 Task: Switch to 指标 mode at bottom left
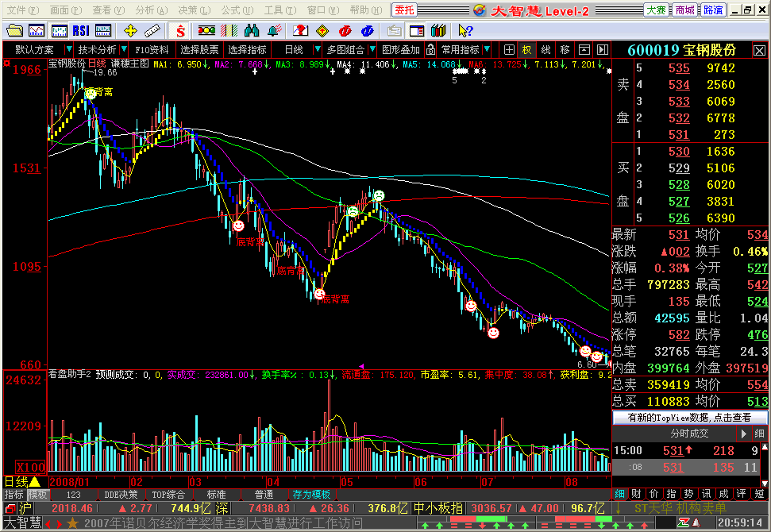[13, 495]
